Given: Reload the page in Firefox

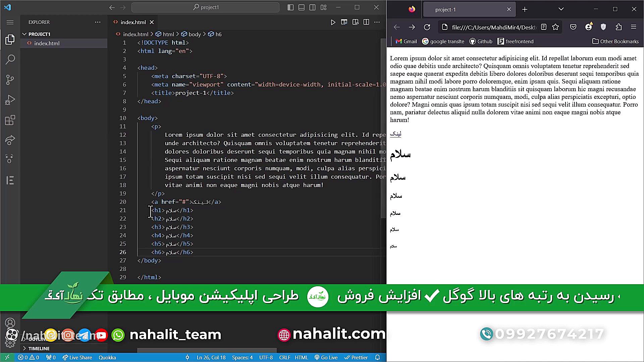Looking at the screenshot, I should pos(427,27).
